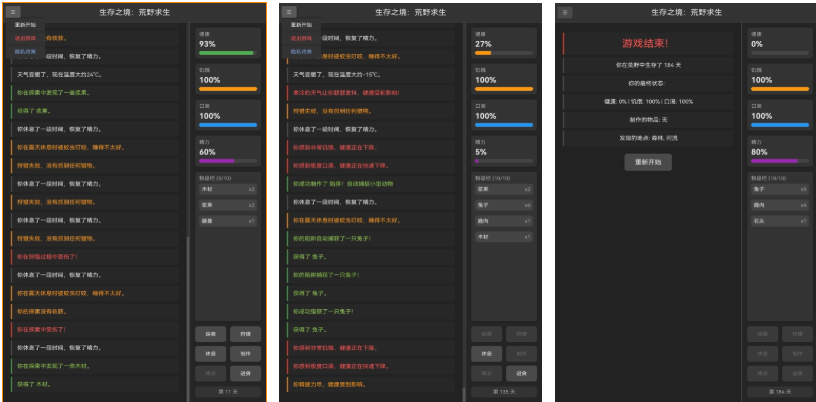Viewport: 816px width, 402px height.
Task: Click log entry mentioning temperature 24°C
Action: [95, 74]
